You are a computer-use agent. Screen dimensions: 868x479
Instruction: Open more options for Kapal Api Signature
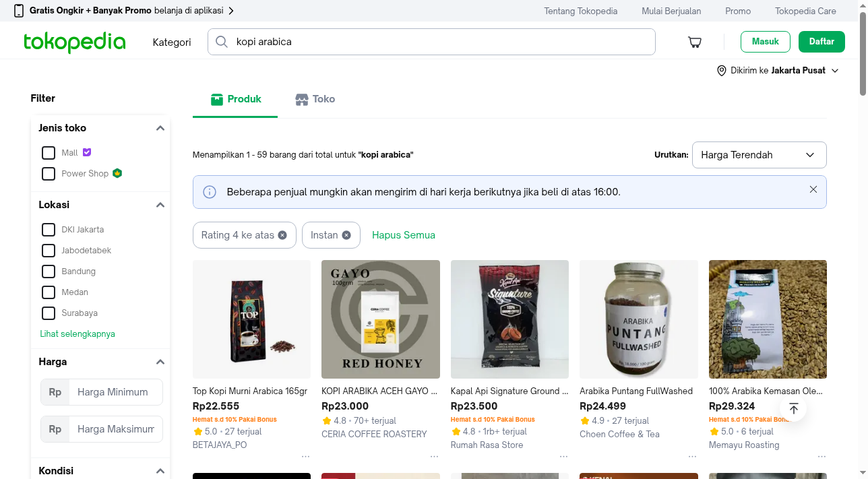pyautogui.click(x=563, y=456)
